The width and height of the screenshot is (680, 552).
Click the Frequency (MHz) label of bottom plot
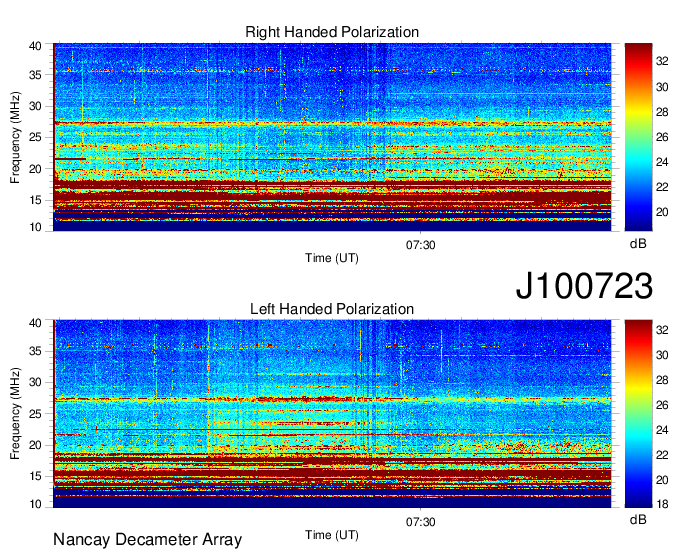pyautogui.click(x=15, y=414)
